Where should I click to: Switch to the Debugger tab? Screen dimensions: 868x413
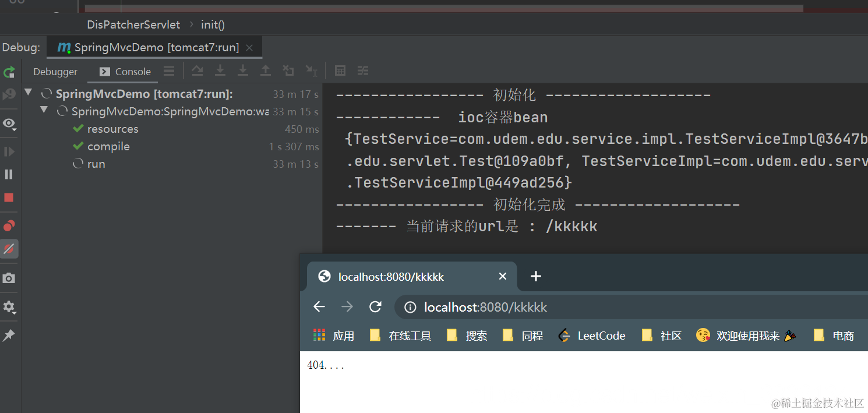[55, 72]
